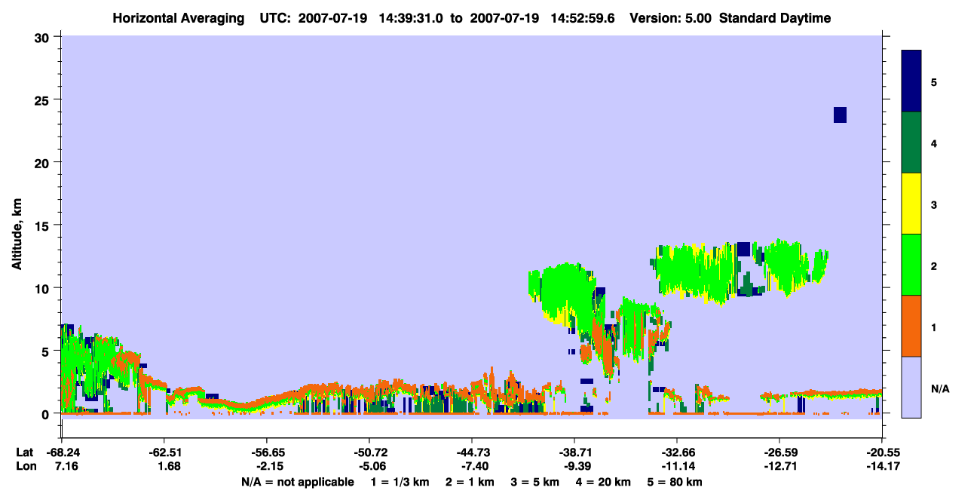Viewport: 980px width, 503px height.
Task: Click legend text '4 = 20 km'
Action: [604, 482]
